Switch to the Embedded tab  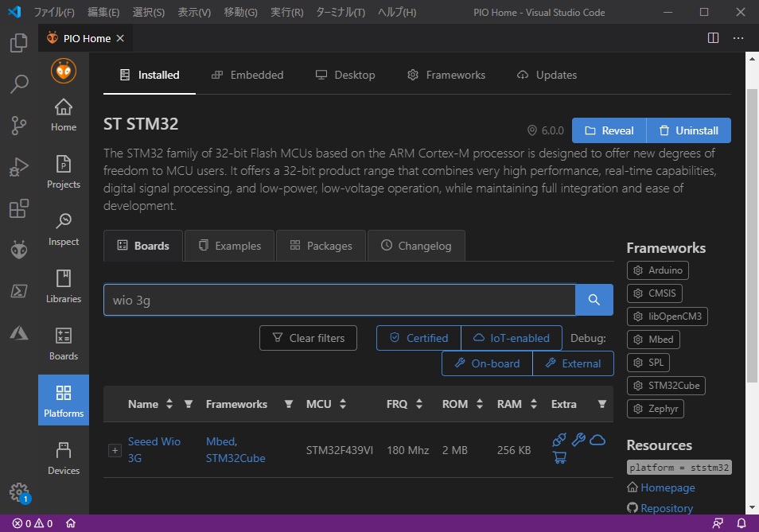tap(248, 75)
